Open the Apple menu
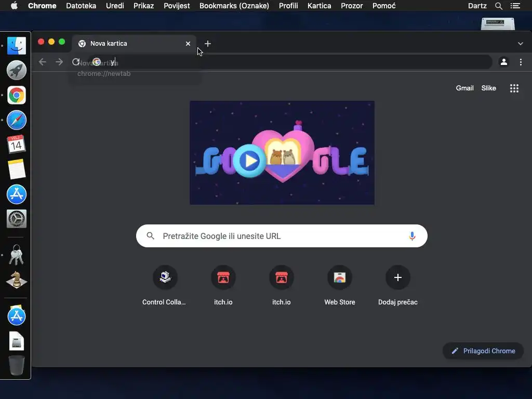 [14, 5]
